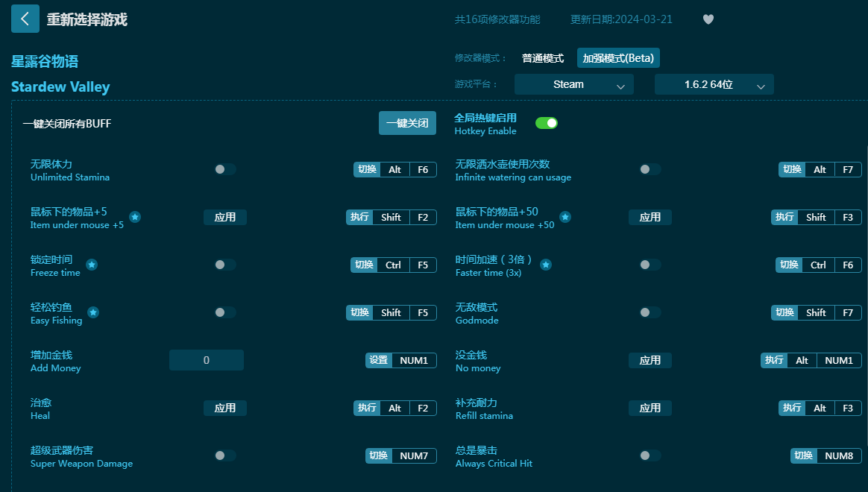Image resolution: width=868 pixels, height=492 pixels.
Task: Click NUM8 key for Always Critical Hit
Action: pyautogui.click(x=839, y=455)
